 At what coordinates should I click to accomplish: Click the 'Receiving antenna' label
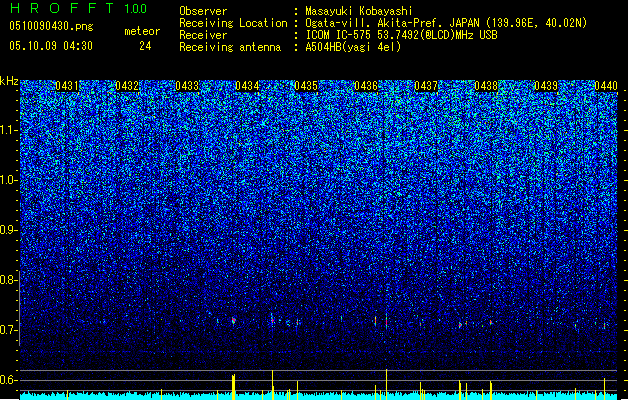click(x=230, y=47)
